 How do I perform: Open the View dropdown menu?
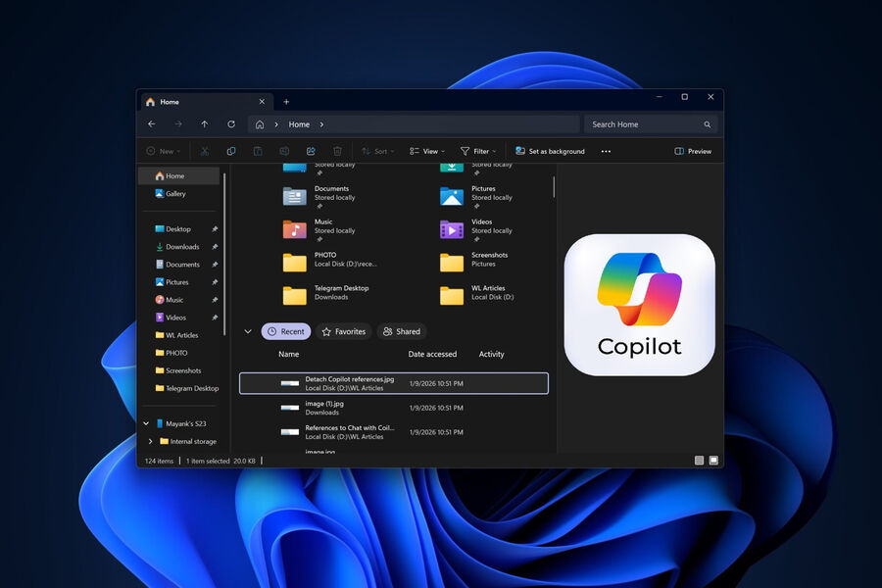427,151
